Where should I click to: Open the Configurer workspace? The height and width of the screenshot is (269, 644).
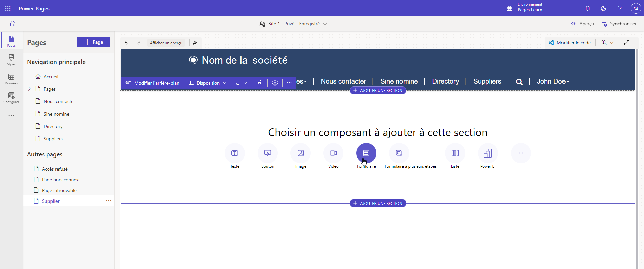[11, 98]
